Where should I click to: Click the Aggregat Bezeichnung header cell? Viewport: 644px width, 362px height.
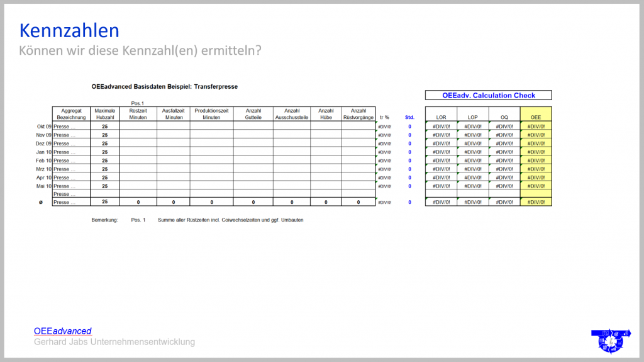click(71, 114)
